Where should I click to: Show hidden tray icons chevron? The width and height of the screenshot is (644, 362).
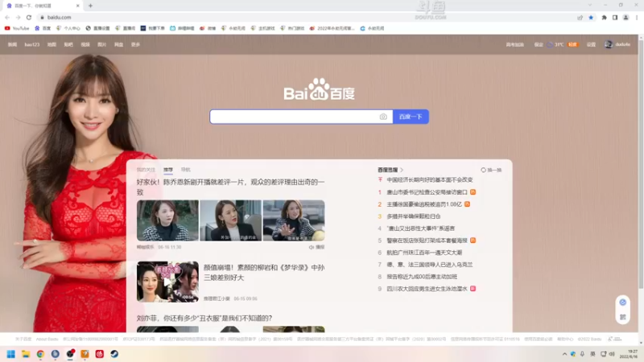(565, 354)
